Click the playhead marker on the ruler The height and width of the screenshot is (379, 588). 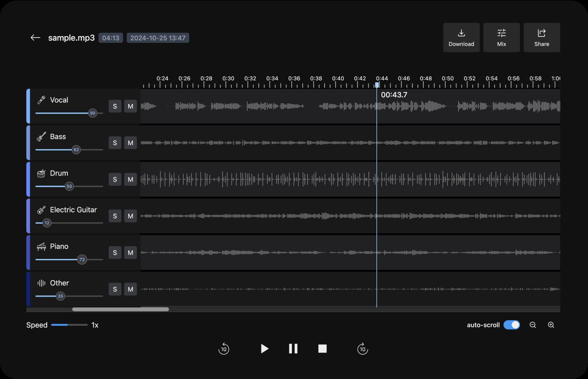click(x=377, y=85)
